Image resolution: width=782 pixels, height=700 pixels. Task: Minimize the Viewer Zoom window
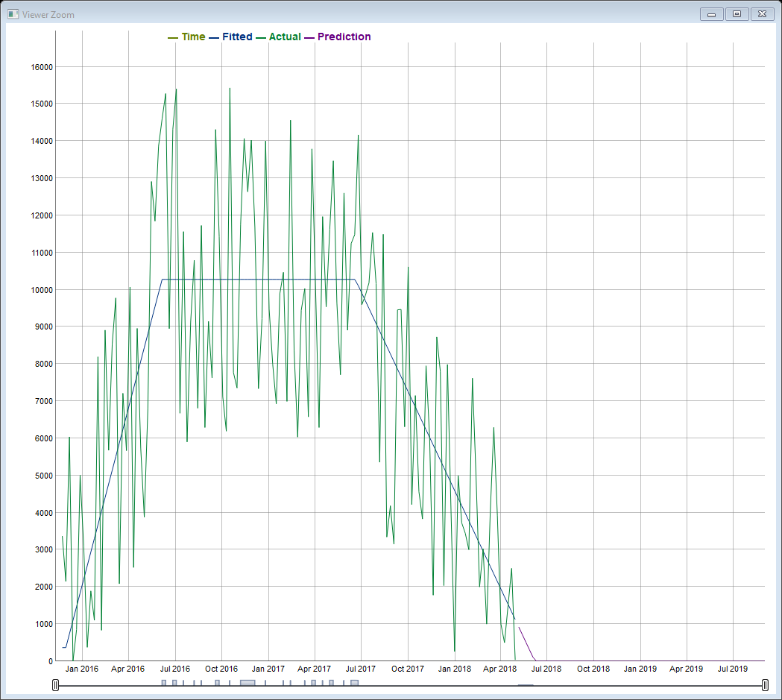coord(712,14)
